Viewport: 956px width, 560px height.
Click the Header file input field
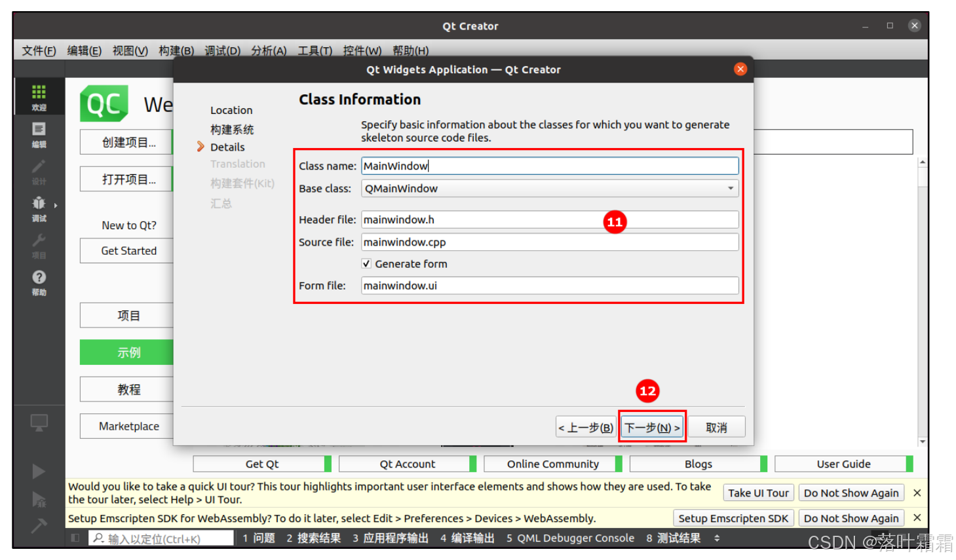click(550, 219)
